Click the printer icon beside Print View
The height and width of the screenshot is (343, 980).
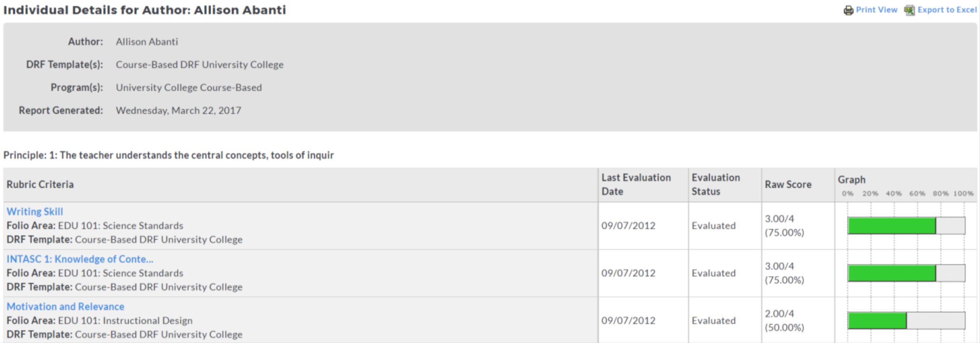[848, 10]
